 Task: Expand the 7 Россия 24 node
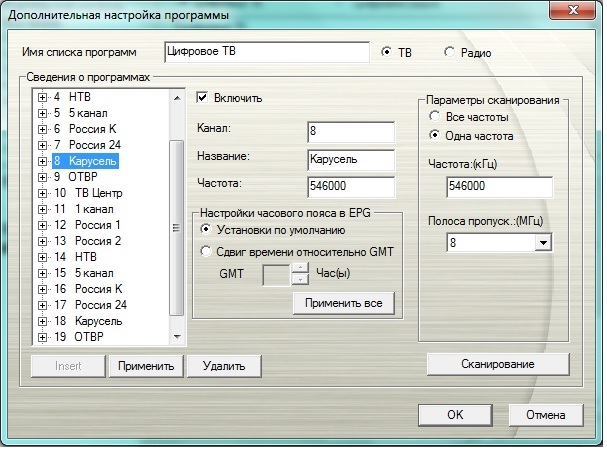(42, 145)
